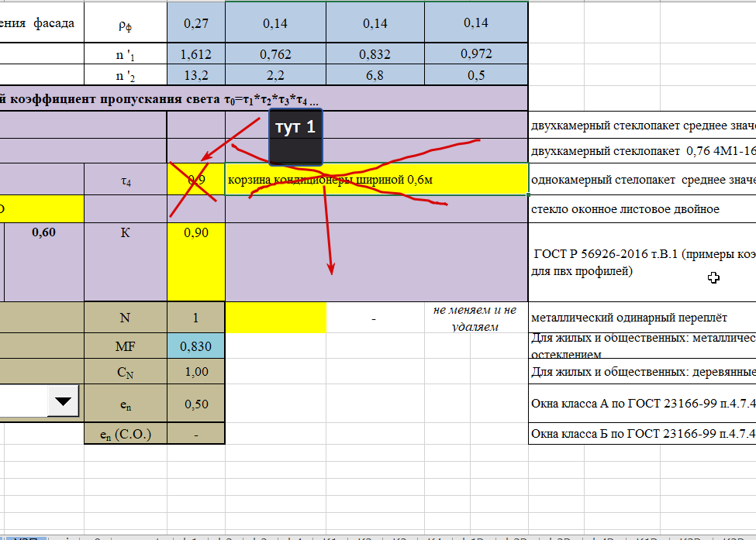Click the N label cell
Image resolution: width=756 pixels, height=540 pixels.
coord(126,318)
